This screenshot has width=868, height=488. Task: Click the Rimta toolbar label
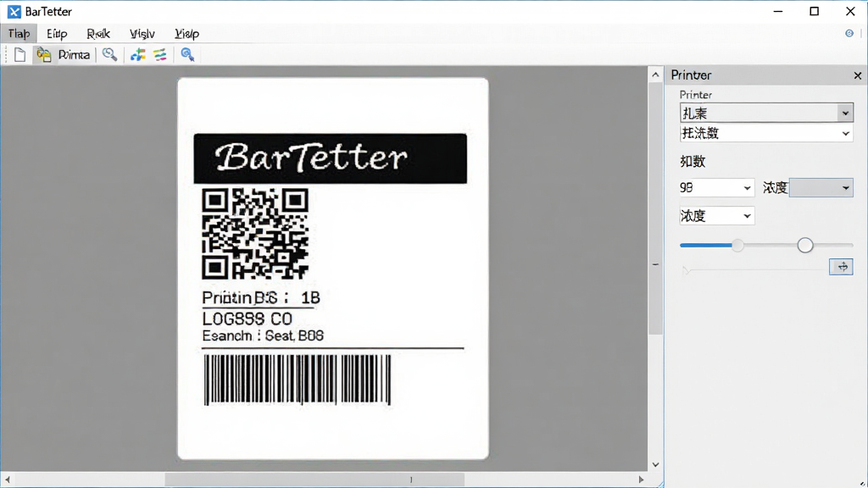pyautogui.click(x=74, y=55)
